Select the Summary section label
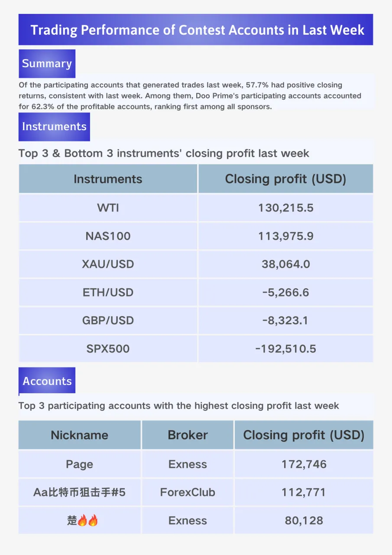392x555 pixels. [x=47, y=64]
